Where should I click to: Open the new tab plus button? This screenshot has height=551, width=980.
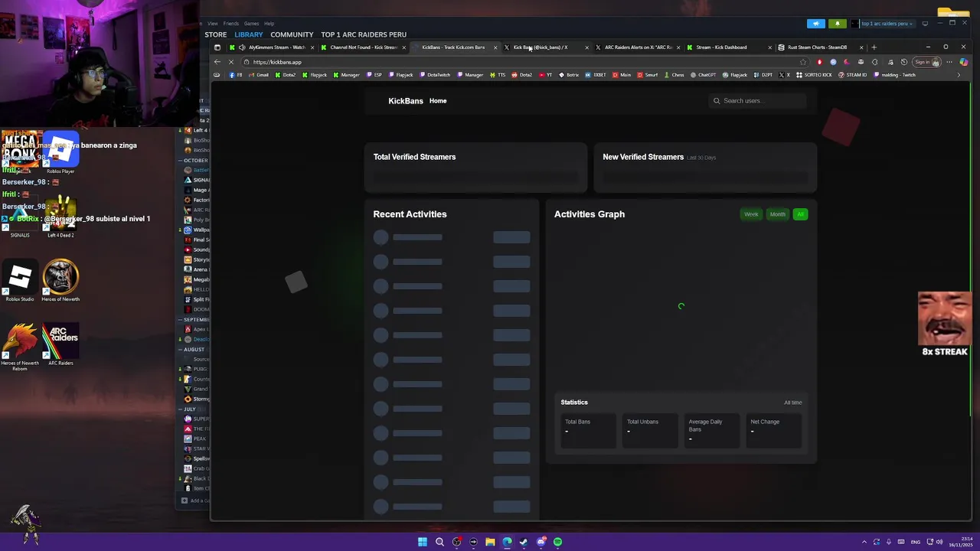point(874,47)
